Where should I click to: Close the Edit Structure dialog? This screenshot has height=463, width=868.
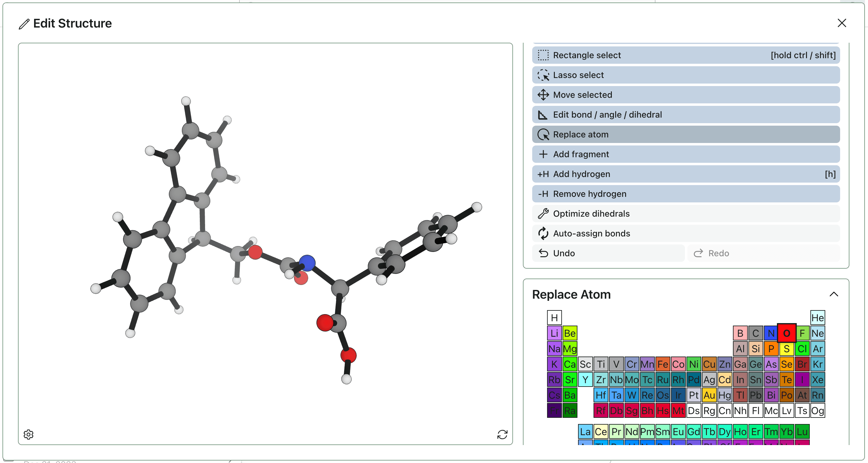pyautogui.click(x=842, y=23)
